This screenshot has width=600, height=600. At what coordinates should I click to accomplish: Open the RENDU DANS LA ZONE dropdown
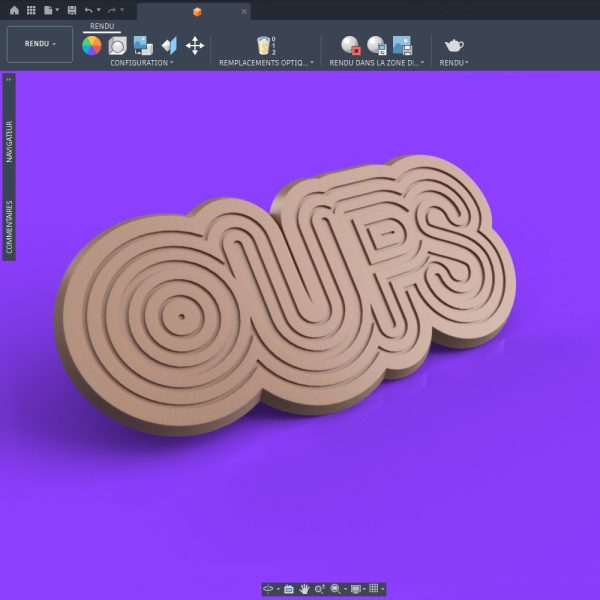coord(377,63)
